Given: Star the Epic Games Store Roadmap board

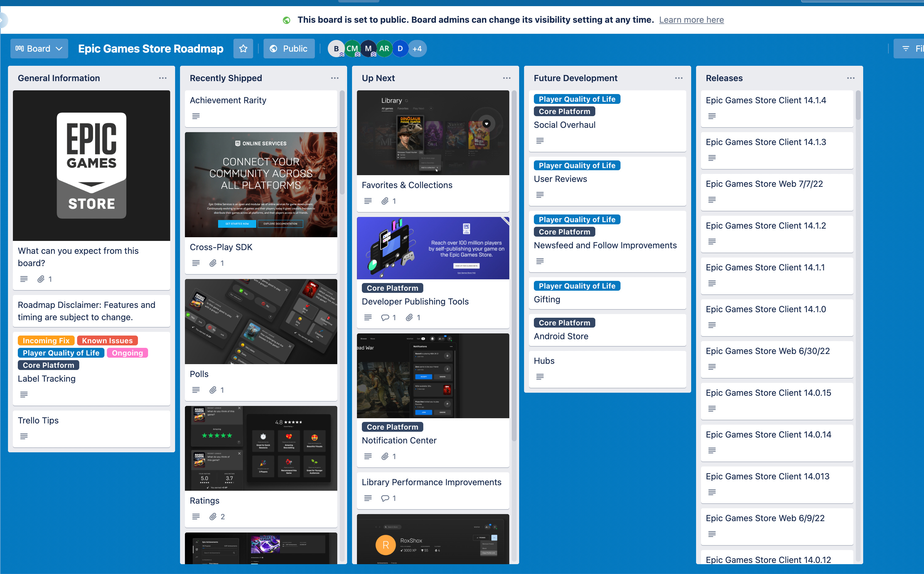Looking at the screenshot, I should [243, 49].
